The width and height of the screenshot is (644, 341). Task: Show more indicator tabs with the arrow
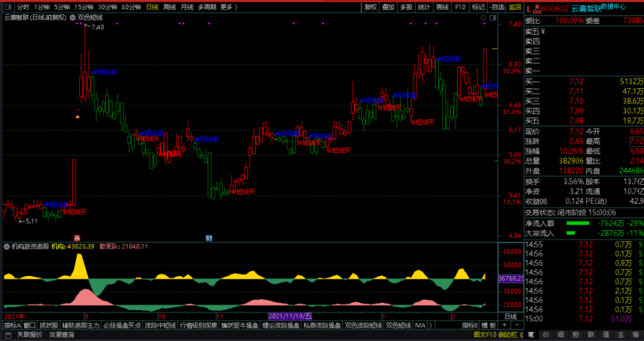point(430,326)
